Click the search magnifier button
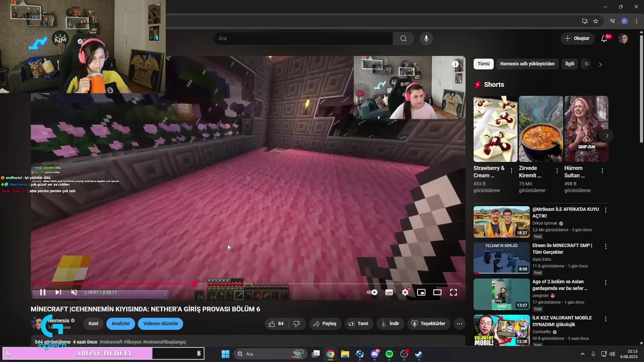 [x=404, y=38]
